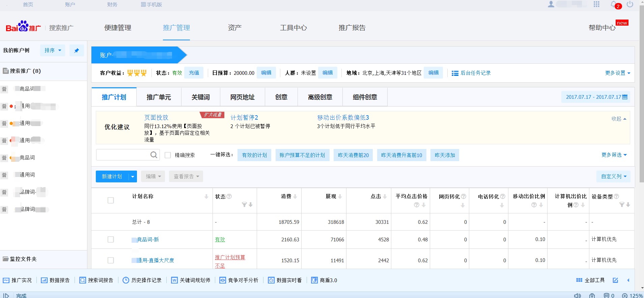This screenshot has width=644, height=298.
Task: Open 数据报告 tool in bottom bar
Action: pyautogui.click(x=55, y=280)
